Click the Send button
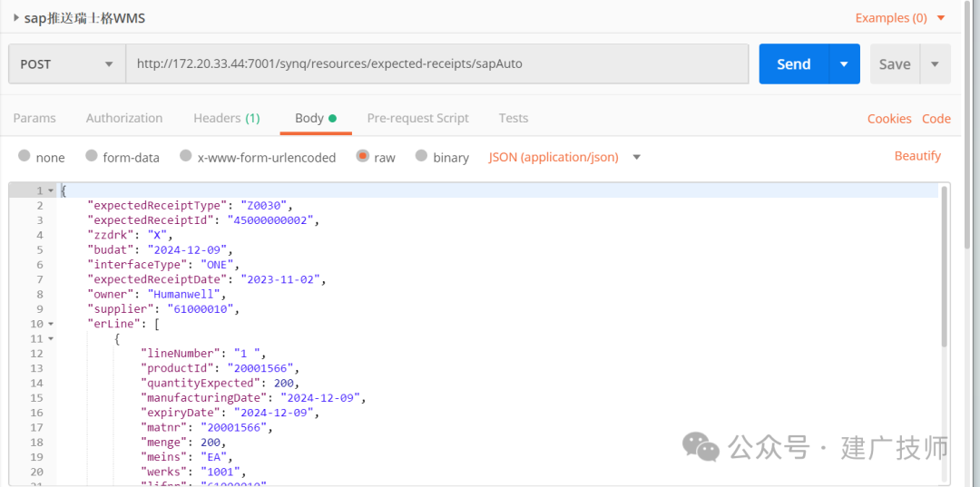 click(x=794, y=63)
